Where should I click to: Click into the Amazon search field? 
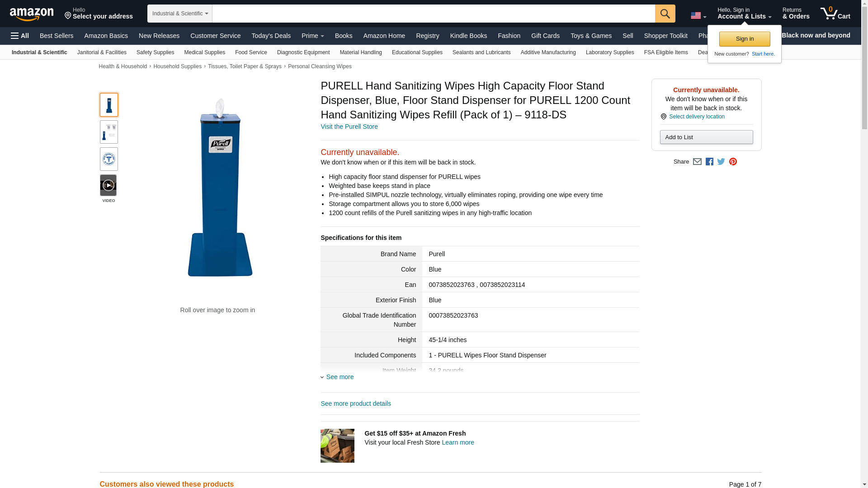(x=433, y=14)
